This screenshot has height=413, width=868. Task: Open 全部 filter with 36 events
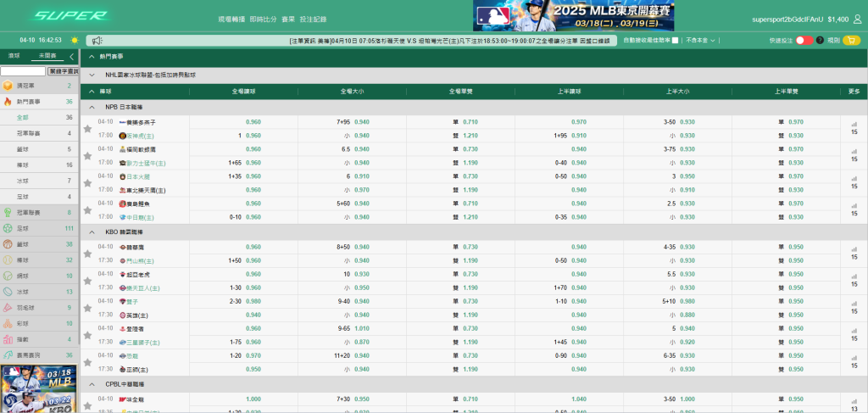pos(39,117)
